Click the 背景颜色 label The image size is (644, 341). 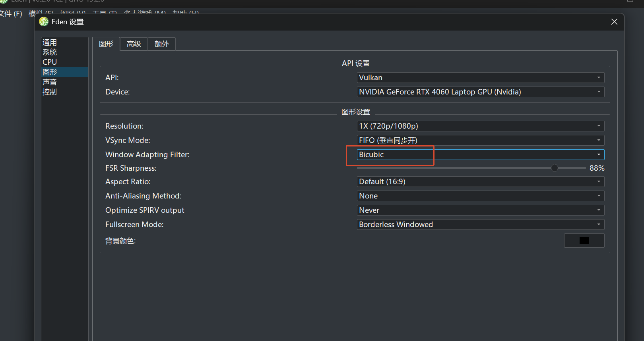click(120, 241)
